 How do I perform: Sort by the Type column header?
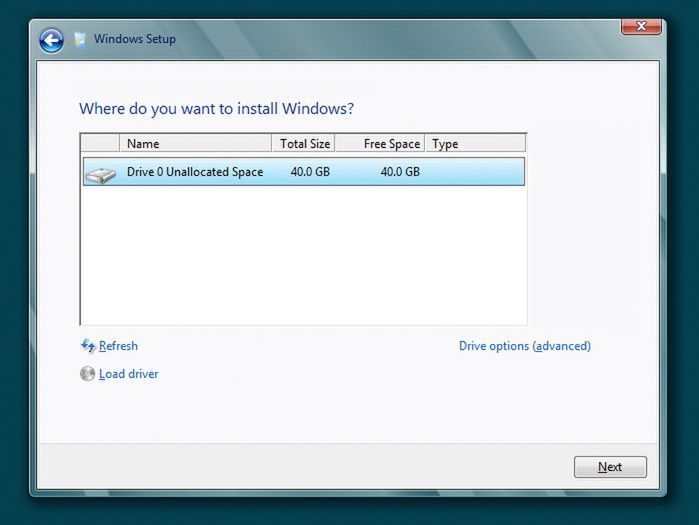[475, 144]
